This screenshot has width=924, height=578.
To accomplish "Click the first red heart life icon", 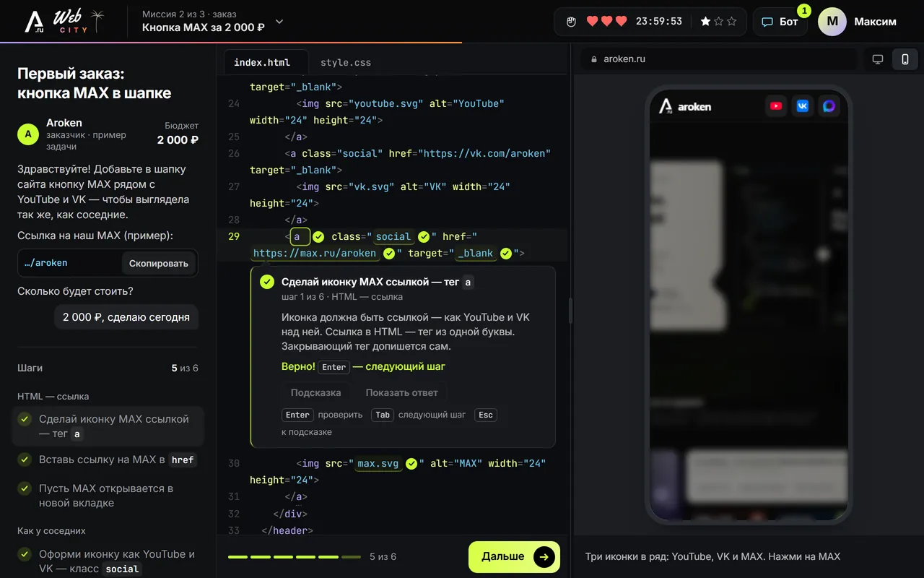I will point(593,22).
